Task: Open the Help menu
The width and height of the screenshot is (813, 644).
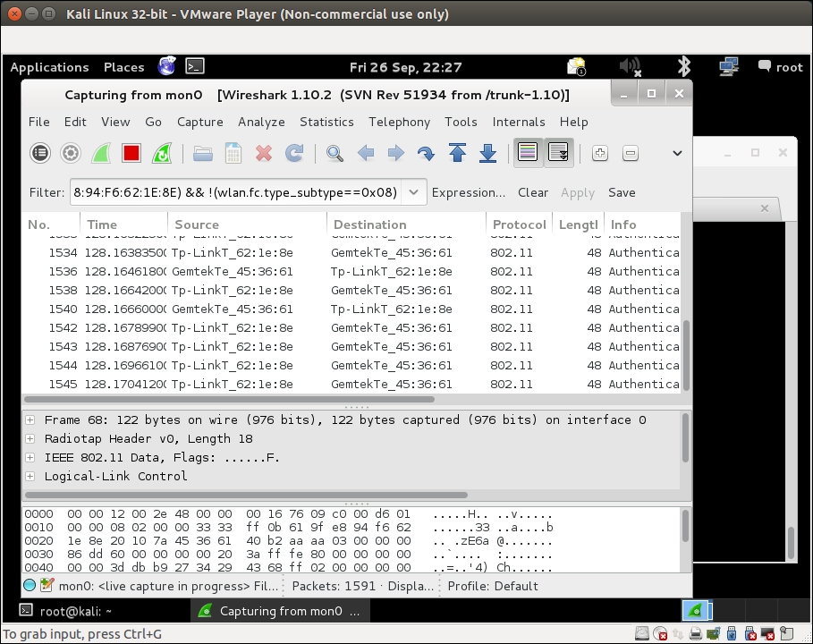Action: click(x=573, y=122)
